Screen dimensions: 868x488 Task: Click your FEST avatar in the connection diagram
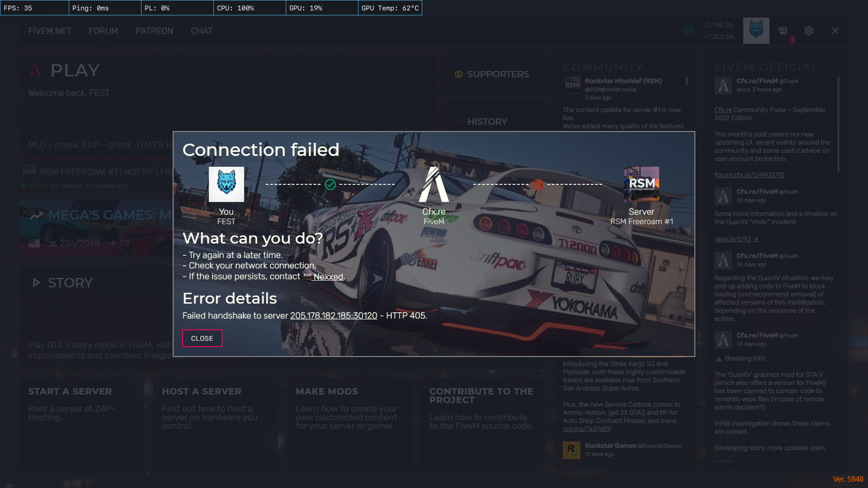coord(226,184)
